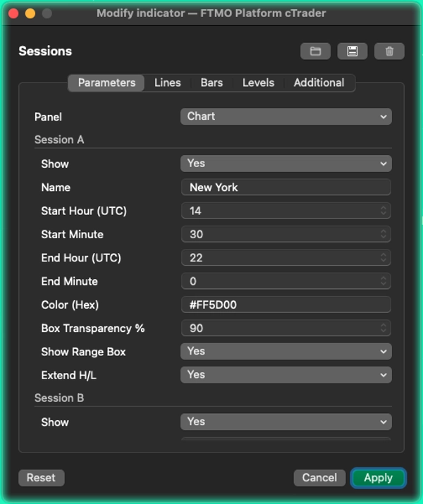The width and height of the screenshot is (423, 504).
Task: Switch to the Bars tab
Action: 211,82
